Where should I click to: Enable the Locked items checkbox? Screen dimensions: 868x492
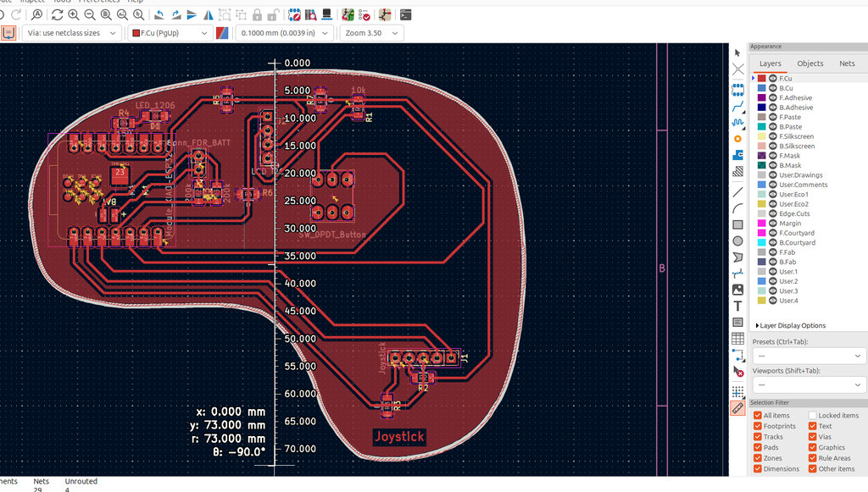pyautogui.click(x=812, y=415)
